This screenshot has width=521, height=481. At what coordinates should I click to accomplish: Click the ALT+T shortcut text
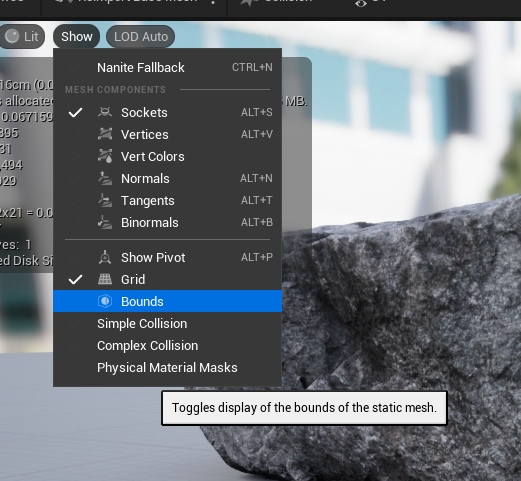click(257, 200)
